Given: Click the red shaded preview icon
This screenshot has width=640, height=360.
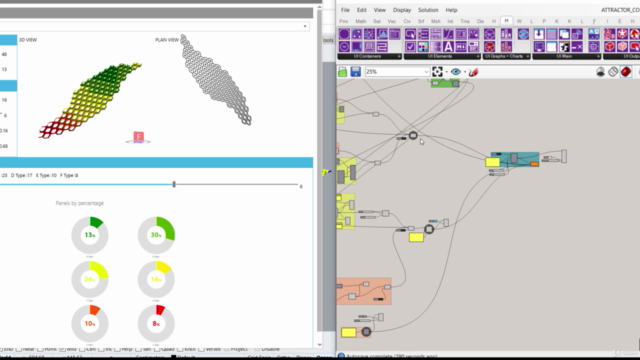Looking at the screenshot, I should 626,72.
